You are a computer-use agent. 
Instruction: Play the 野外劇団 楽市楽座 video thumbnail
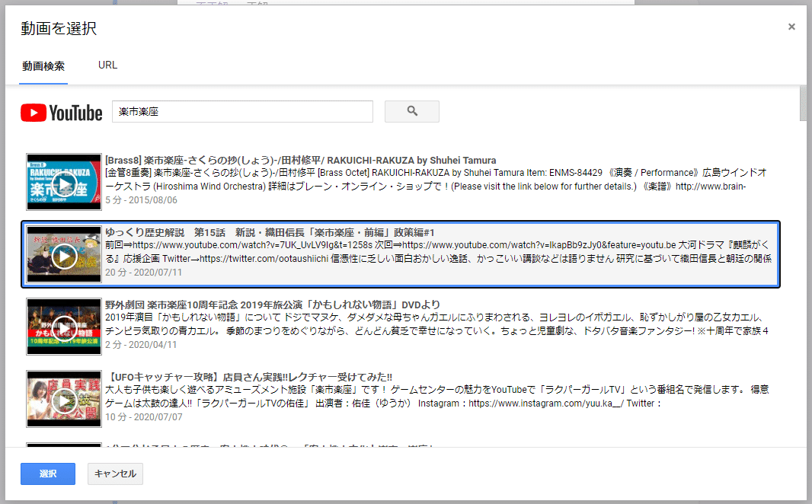tap(64, 327)
